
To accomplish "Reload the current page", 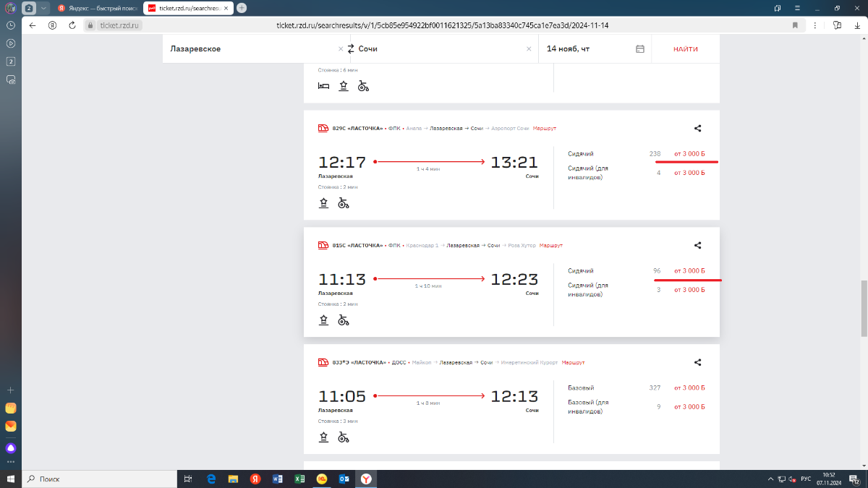I will (72, 25).
